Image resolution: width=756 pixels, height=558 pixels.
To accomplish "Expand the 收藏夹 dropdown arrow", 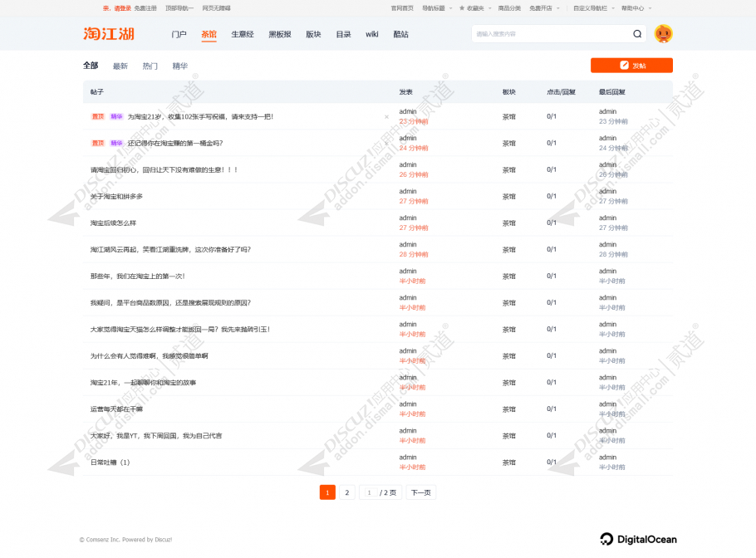I will tap(490, 8).
